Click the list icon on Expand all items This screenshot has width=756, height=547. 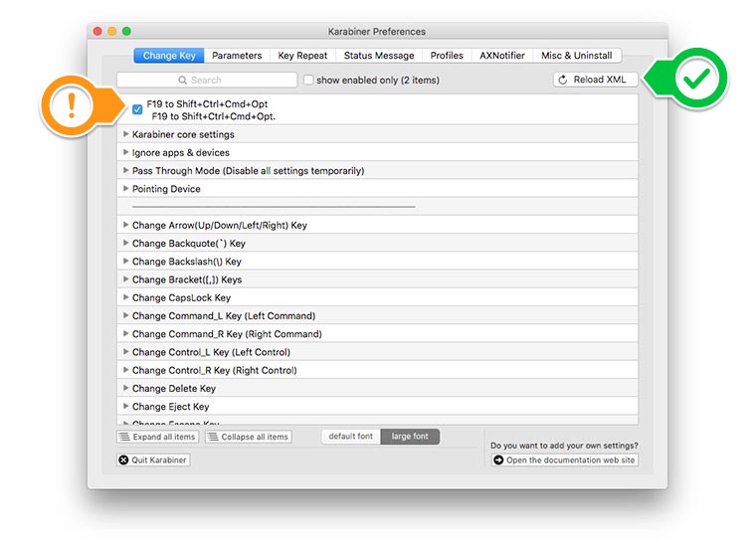[125, 437]
